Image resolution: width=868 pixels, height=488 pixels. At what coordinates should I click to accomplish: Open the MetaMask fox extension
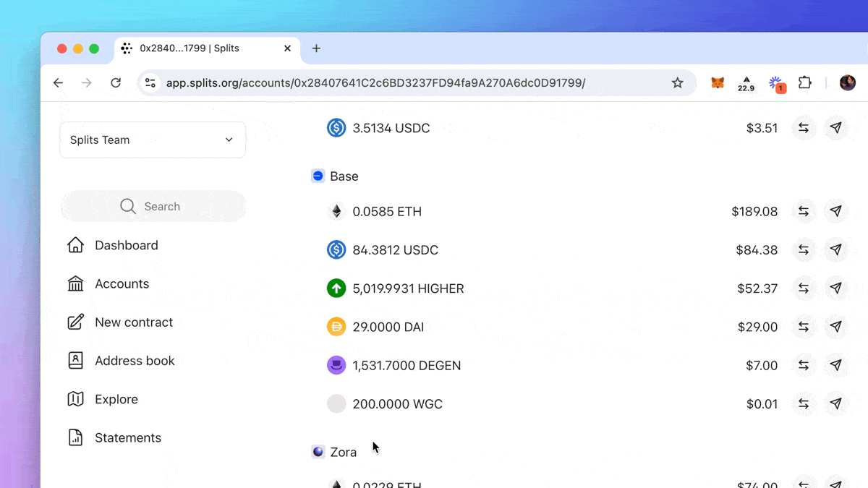pos(718,83)
